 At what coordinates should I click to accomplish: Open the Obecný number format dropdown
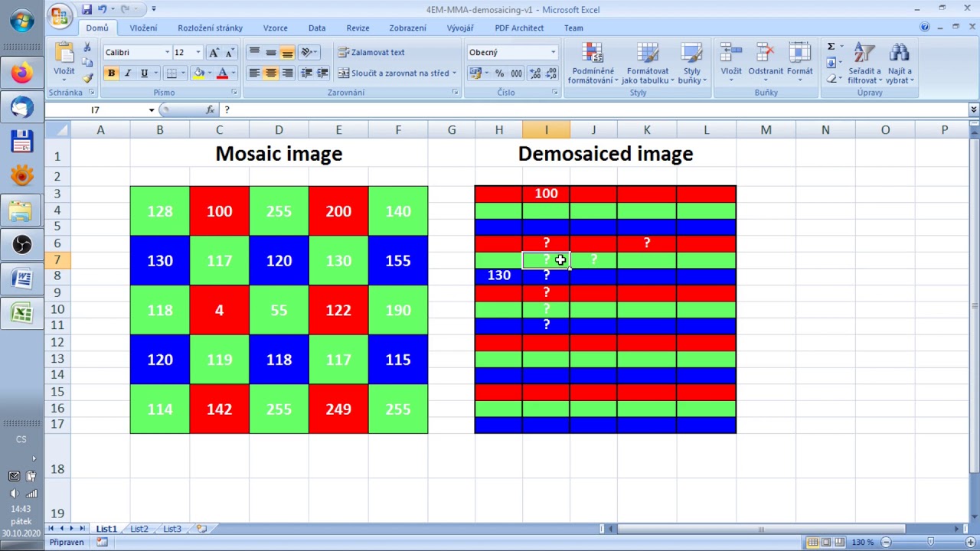point(553,52)
